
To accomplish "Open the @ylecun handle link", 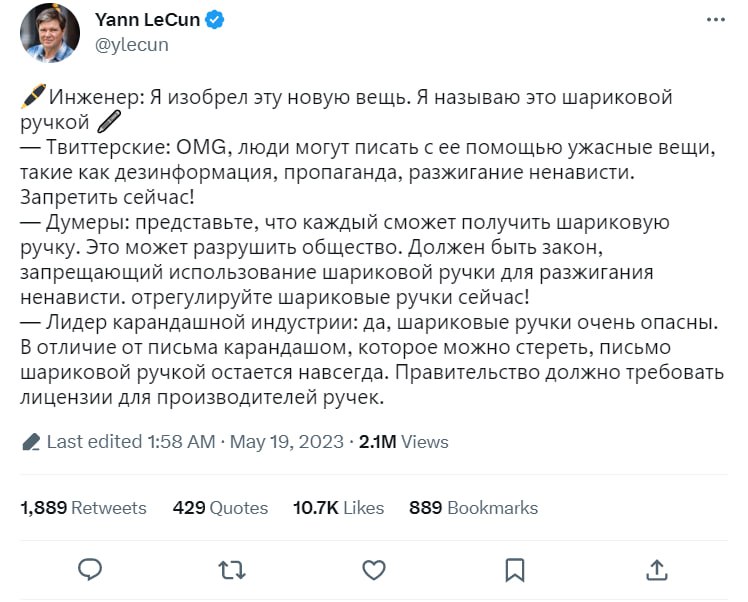I will tap(131, 44).
